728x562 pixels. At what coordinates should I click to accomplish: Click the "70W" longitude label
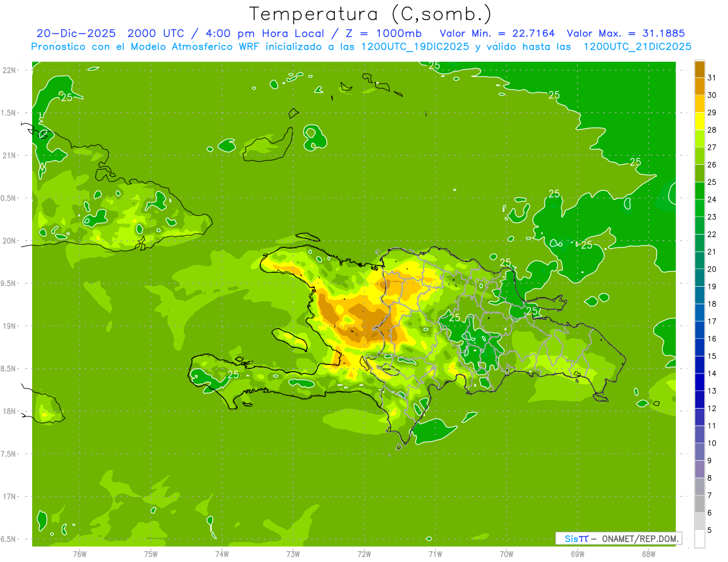tap(507, 554)
